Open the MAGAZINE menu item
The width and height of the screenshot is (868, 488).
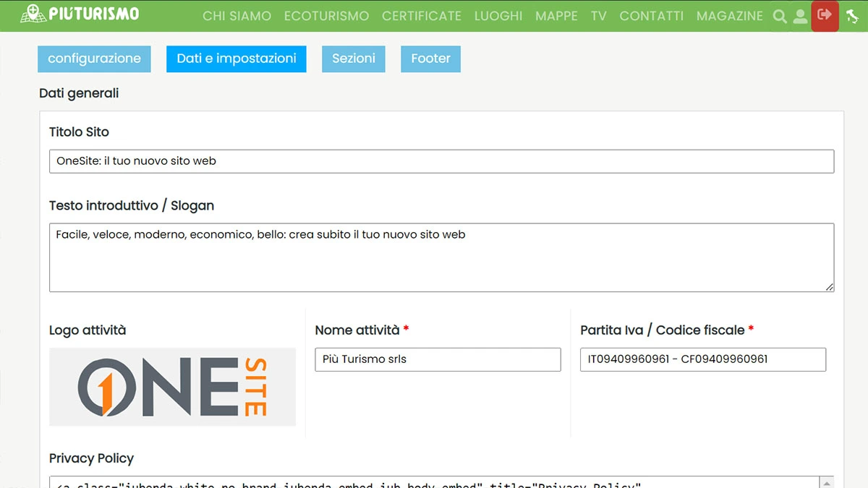[729, 16]
